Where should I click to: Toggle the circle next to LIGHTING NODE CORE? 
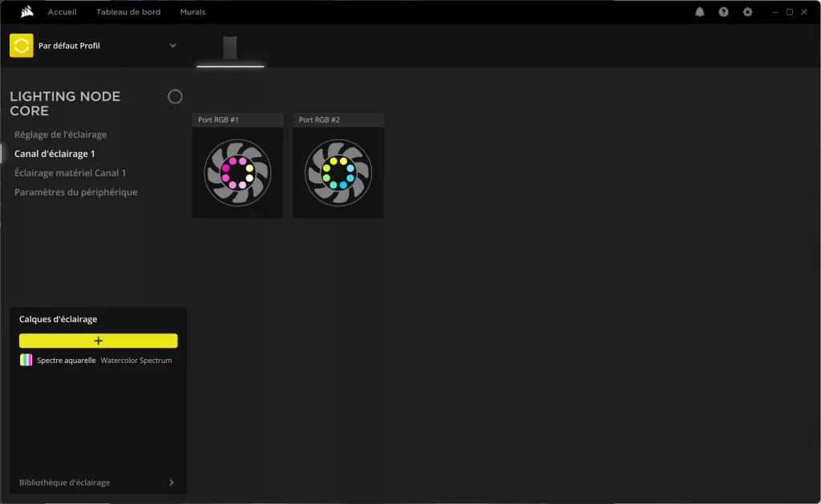tap(175, 97)
